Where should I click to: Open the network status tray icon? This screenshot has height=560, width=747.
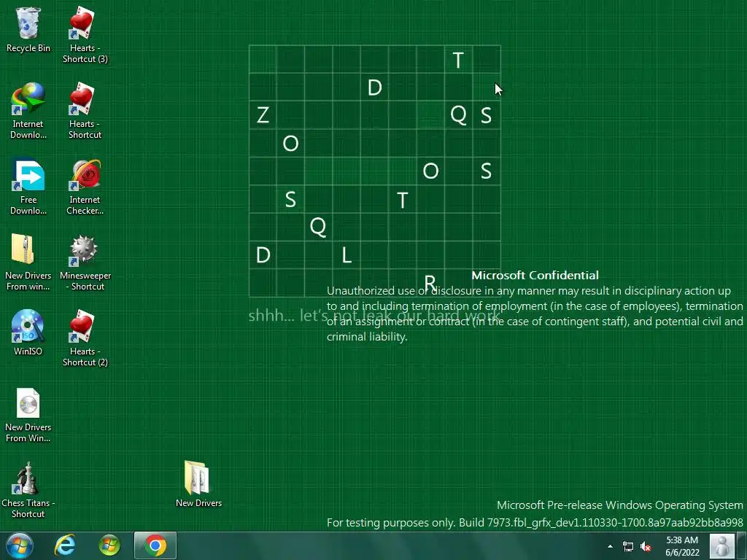click(628, 546)
